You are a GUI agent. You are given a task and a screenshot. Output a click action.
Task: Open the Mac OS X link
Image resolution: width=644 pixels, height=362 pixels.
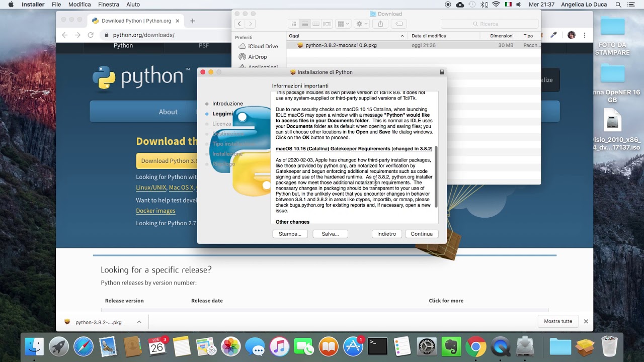coord(181,187)
